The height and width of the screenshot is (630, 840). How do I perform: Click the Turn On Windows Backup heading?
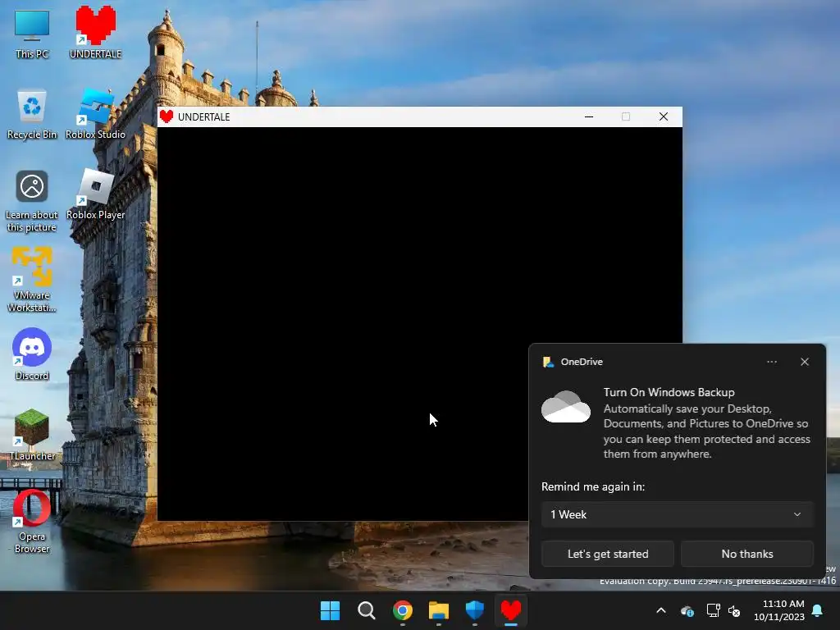tap(669, 392)
